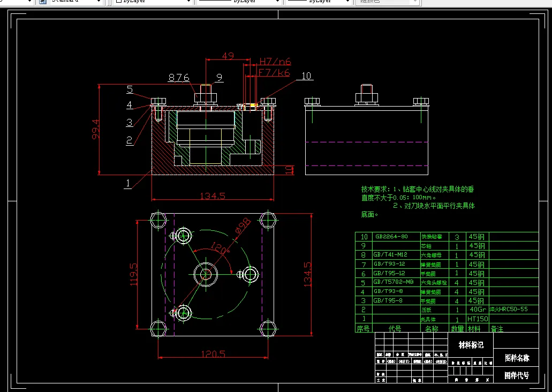Select the 120° angle dimension text
This screenshot has height=392, width=552.
(x=220, y=247)
